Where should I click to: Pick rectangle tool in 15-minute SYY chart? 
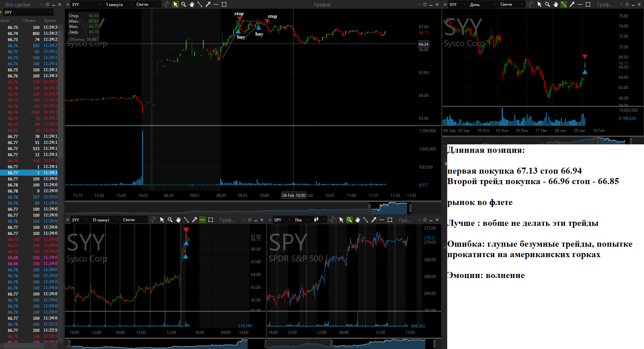pyautogui.click(x=211, y=220)
